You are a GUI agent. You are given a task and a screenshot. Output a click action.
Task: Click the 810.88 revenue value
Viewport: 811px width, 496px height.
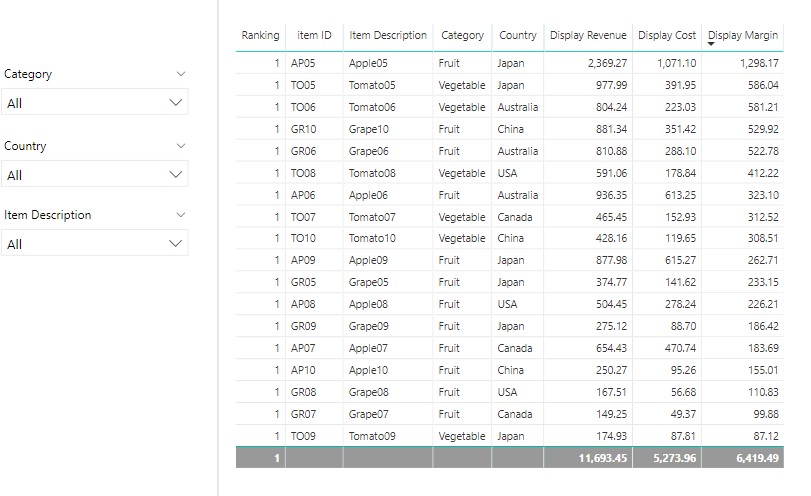click(x=611, y=151)
